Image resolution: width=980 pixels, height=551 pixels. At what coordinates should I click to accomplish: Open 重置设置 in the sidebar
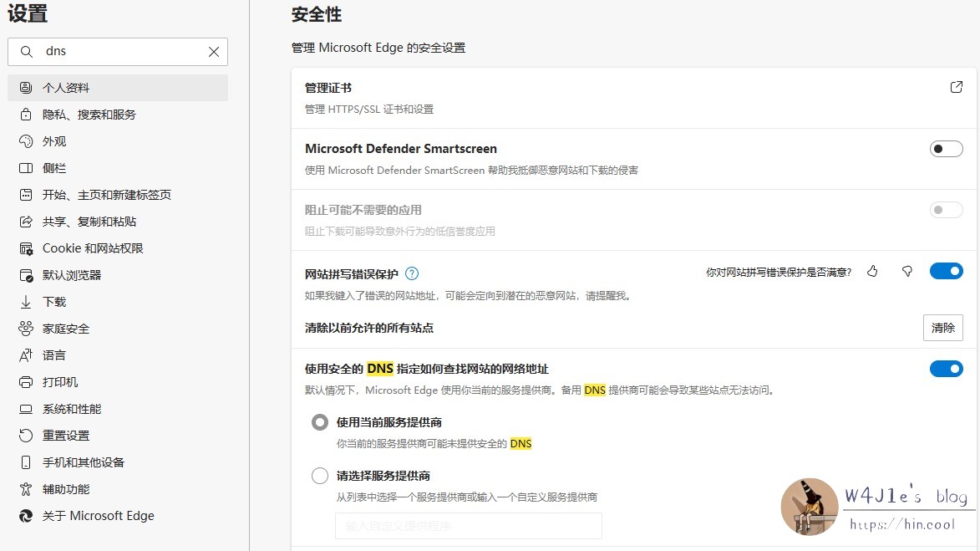[66, 436]
